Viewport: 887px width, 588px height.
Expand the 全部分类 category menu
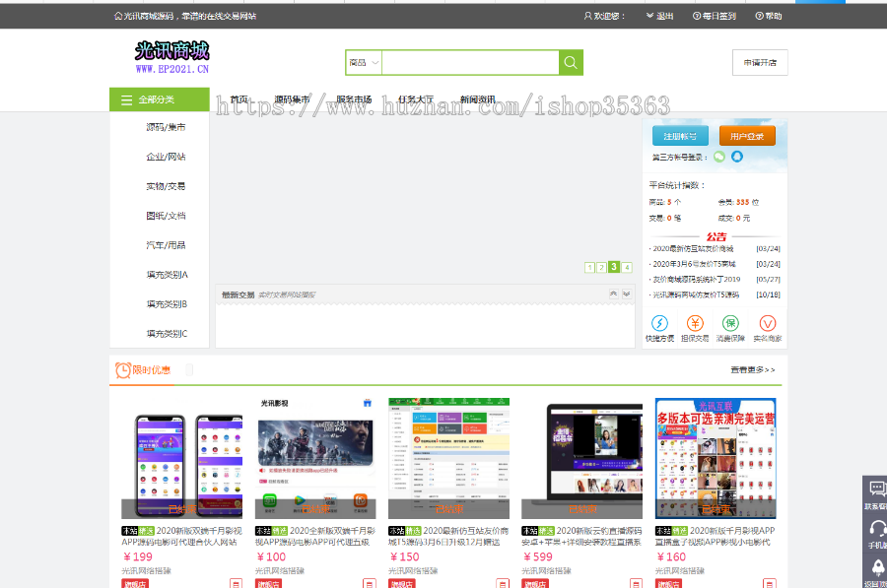(159, 99)
